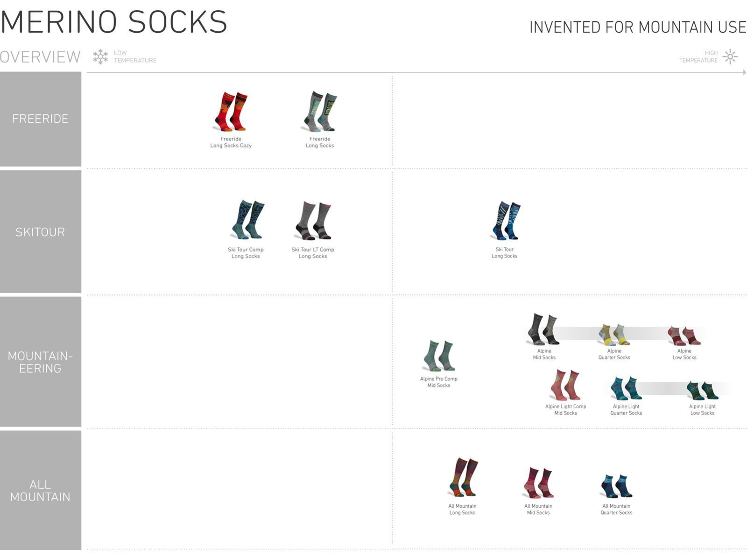The height and width of the screenshot is (560, 747).
Task: Click the Ski Tour LT Comp socks image
Action: coord(313,220)
